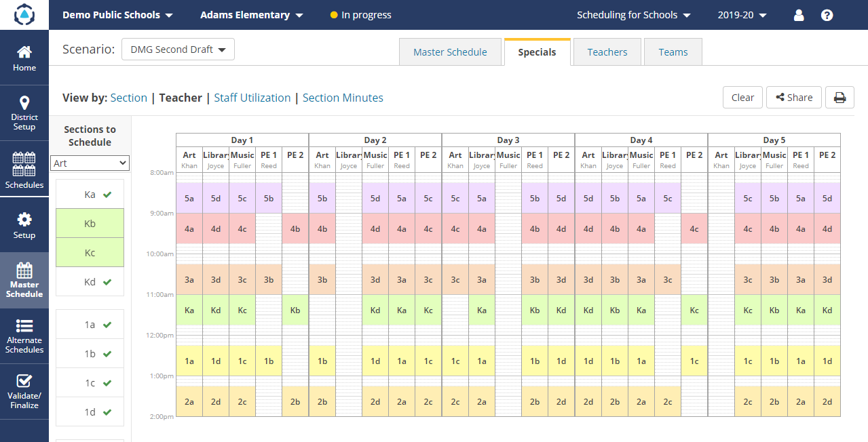Click the help question mark icon
The height and width of the screenshot is (442, 868).
[827, 14]
